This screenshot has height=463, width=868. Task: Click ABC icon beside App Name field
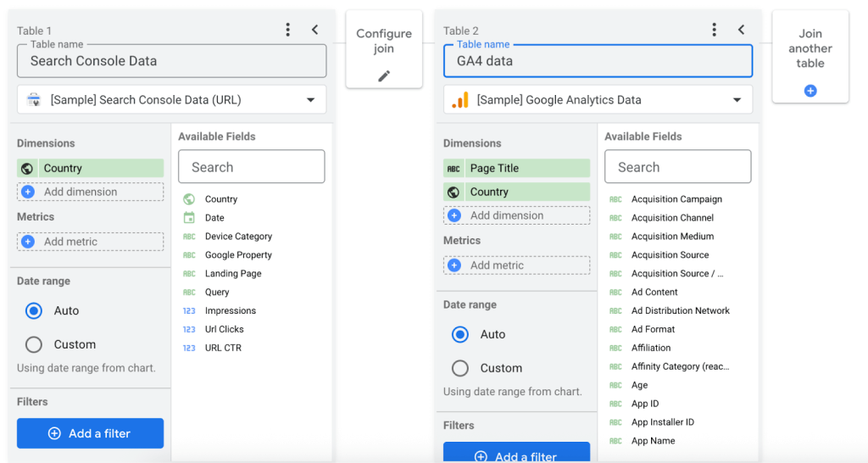point(615,442)
